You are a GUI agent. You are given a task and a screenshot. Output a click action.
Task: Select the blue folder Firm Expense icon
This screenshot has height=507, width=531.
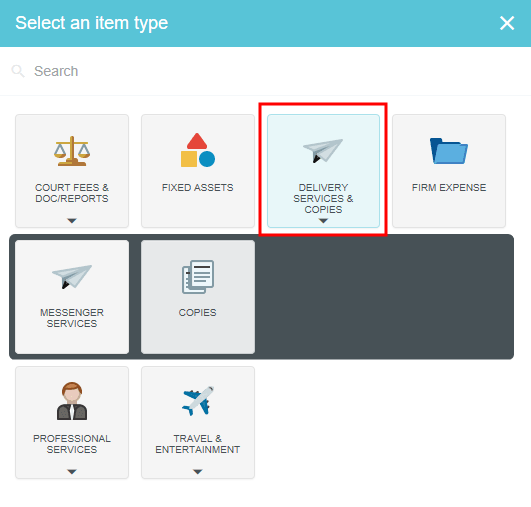click(449, 151)
